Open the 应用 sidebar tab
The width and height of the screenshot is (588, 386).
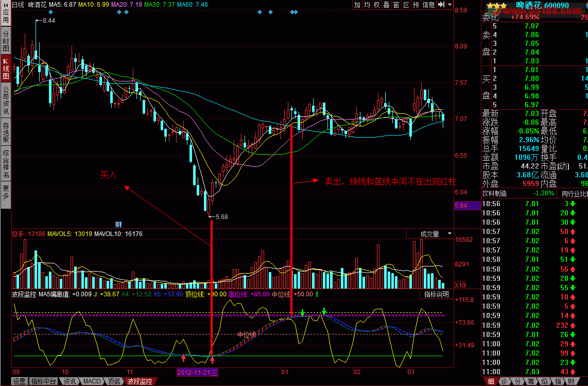(x=6, y=13)
